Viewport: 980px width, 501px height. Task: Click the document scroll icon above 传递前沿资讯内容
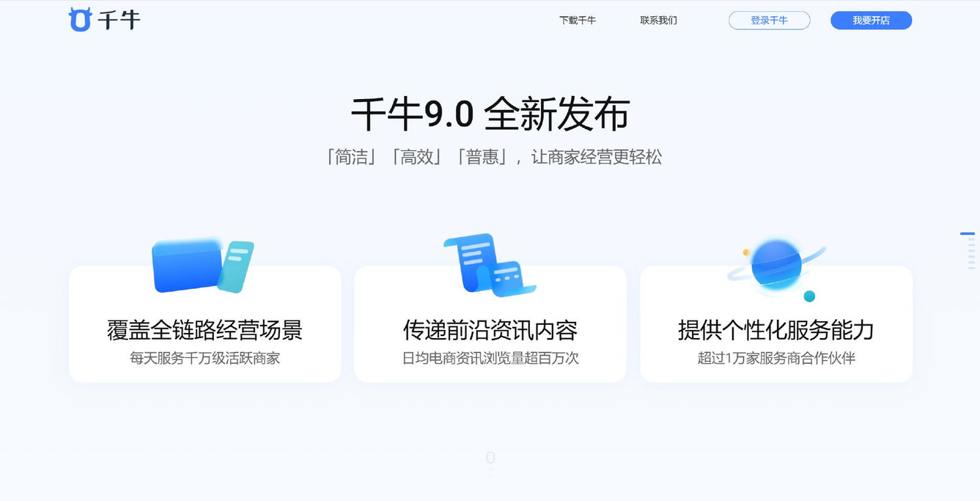(489, 265)
